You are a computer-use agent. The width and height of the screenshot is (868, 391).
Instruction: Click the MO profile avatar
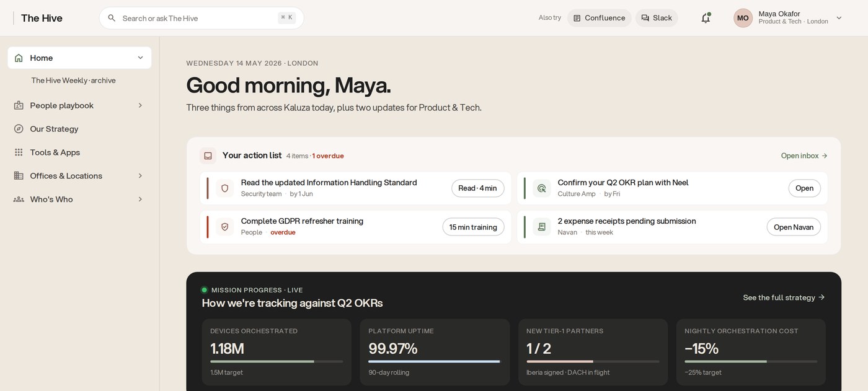[x=743, y=18]
